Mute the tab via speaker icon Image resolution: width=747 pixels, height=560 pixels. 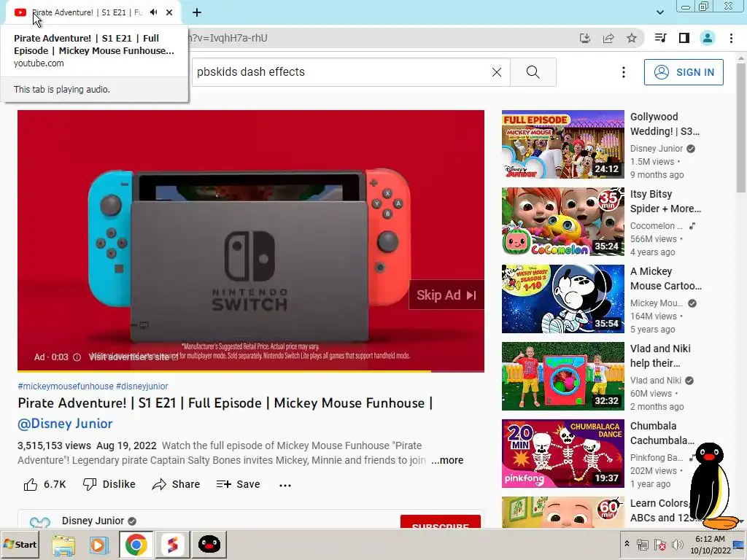coord(153,12)
